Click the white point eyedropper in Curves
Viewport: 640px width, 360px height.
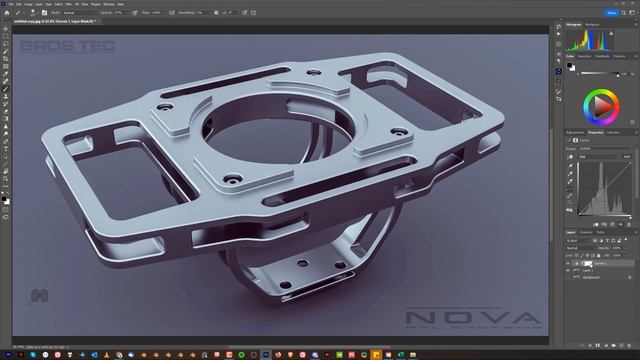click(570, 182)
